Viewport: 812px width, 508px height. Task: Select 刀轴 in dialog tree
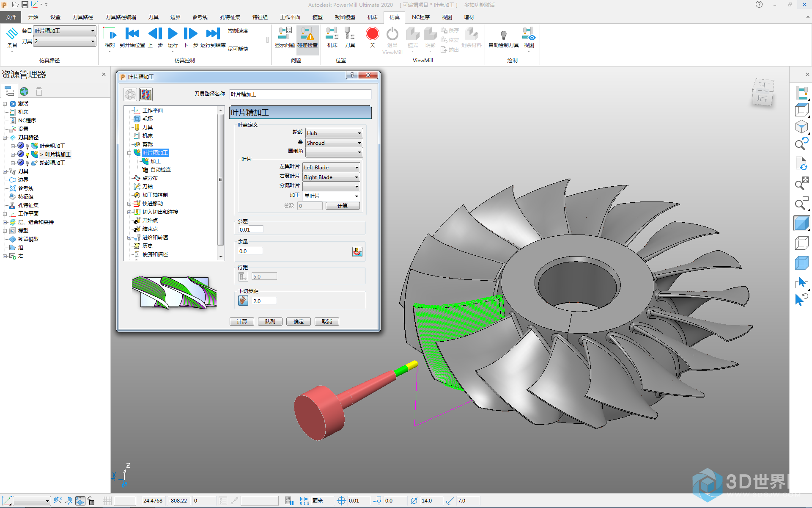(x=147, y=187)
